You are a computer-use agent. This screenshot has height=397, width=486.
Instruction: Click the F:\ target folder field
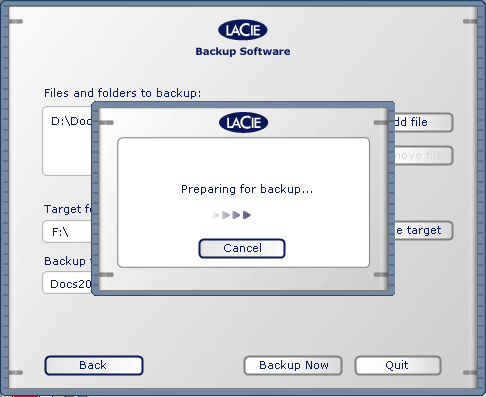pyautogui.click(x=67, y=232)
